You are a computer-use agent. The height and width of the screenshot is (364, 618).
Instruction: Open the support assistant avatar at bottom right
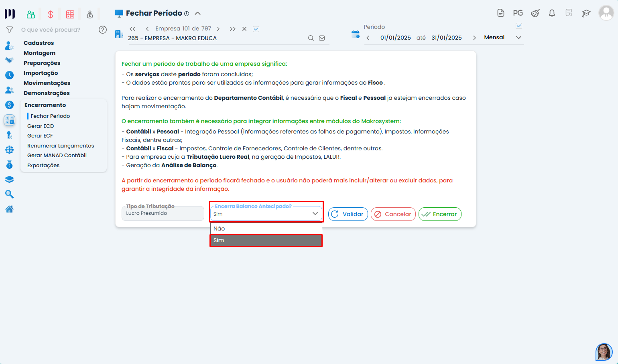604,352
